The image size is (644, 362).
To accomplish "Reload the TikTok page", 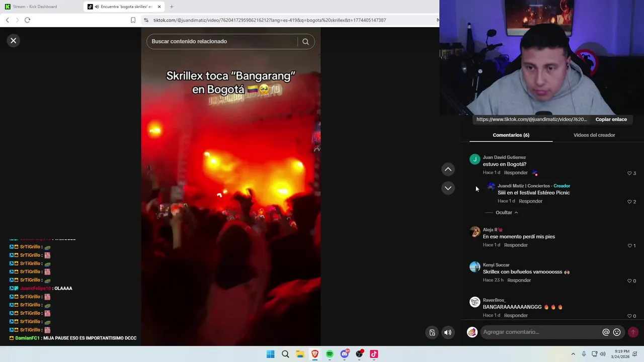I will click(x=27, y=20).
